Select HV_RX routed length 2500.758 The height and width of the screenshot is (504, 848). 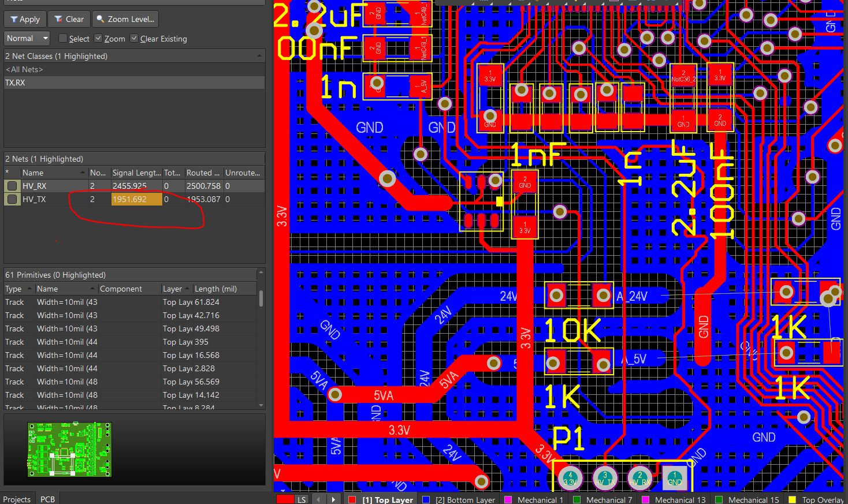tap(203, 186)
